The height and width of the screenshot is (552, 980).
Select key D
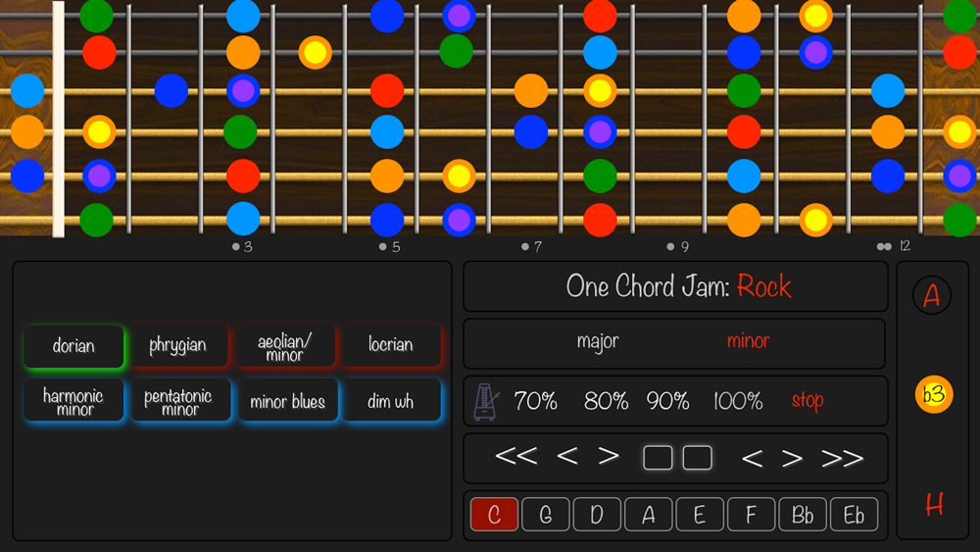click(x=597, y=515)
